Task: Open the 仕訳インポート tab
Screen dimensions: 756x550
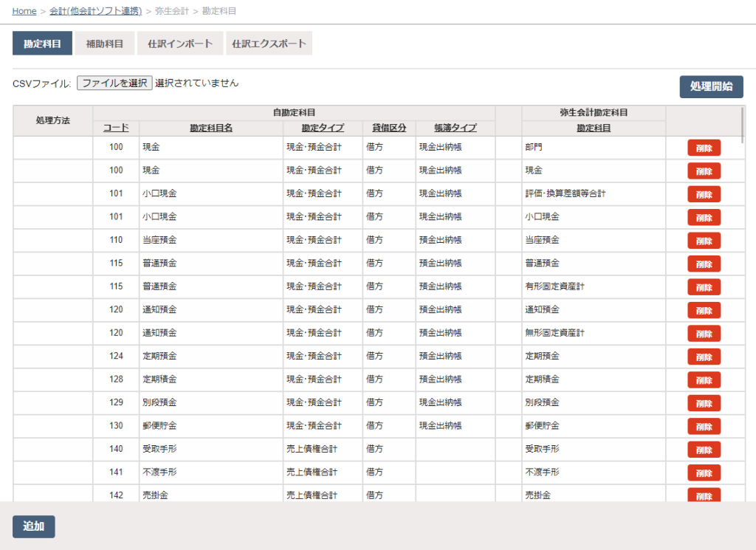Action: 180,44
